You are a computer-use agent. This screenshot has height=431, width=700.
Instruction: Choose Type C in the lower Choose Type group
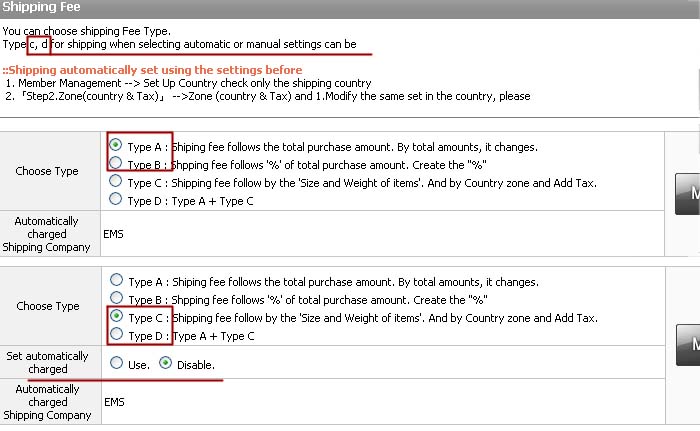pyautogui.click(x=117, y=317)
